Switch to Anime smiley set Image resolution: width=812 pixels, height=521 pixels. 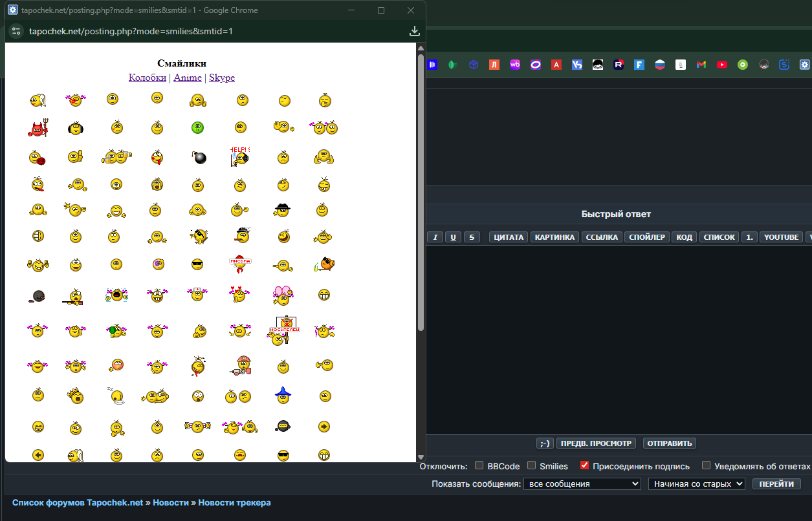coord(188,78)
